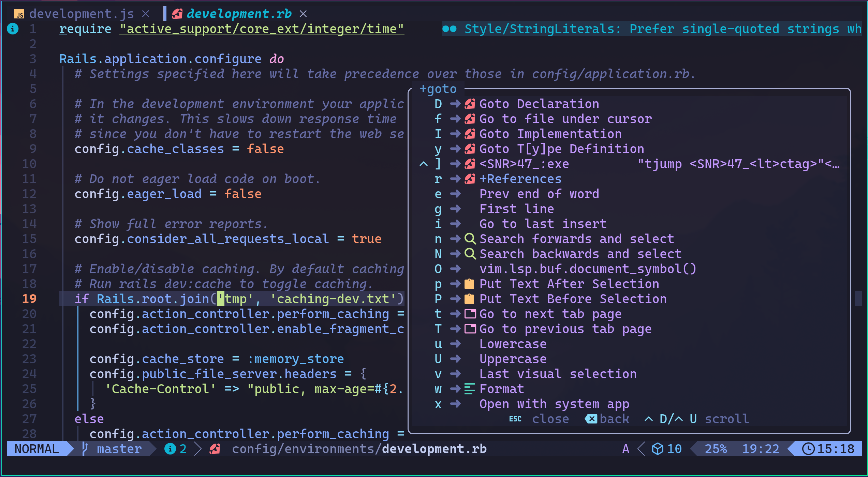Screen dimensions: 868x477
Task: Click the magnifier icon for Search forwards
Action: [x=470, y=239]
